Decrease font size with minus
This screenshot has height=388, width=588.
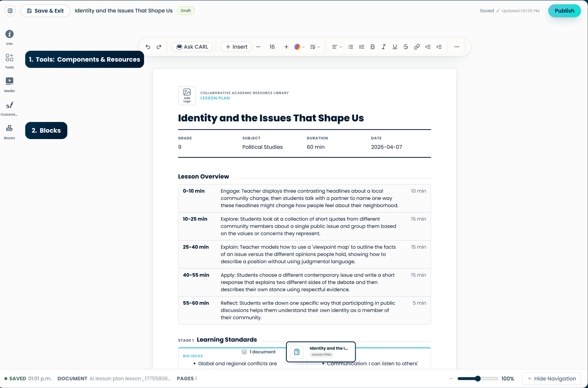click(x=258, y=47)
